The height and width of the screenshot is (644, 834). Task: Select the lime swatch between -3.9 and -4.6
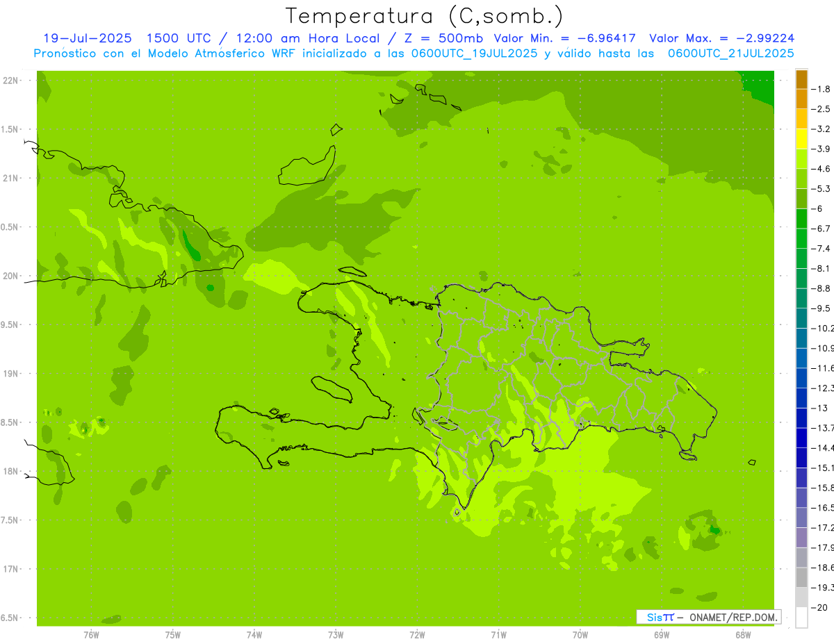pos(801,159)
